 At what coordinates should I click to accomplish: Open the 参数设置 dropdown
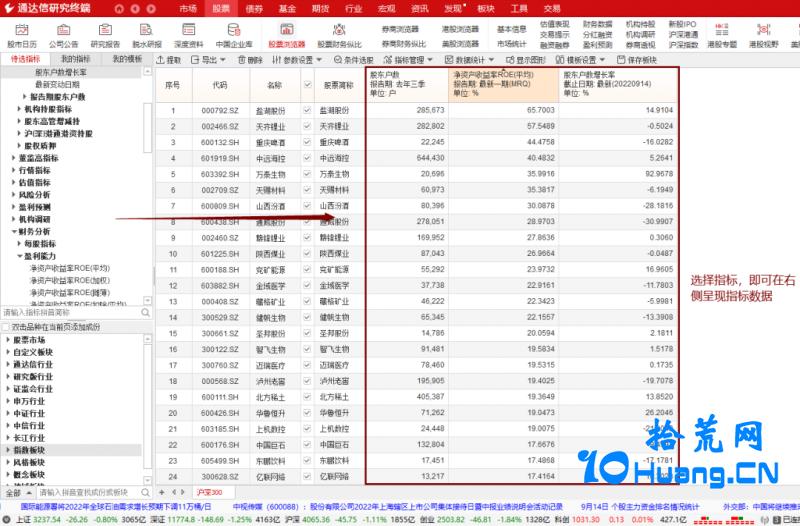pyautogui.click(x=297, y=60)
